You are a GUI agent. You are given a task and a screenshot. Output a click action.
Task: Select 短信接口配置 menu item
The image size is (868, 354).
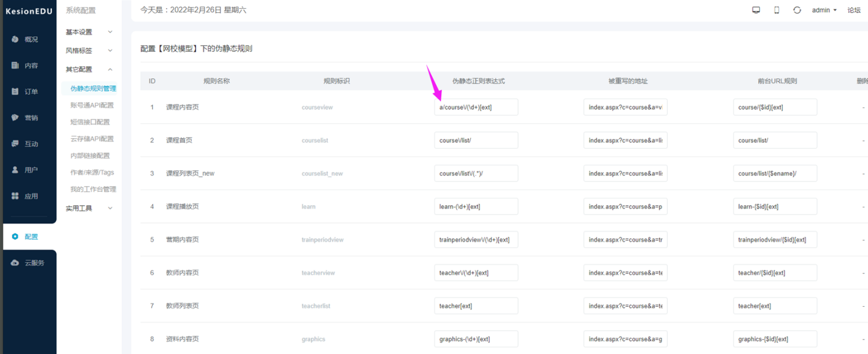[x=90, y=122]
